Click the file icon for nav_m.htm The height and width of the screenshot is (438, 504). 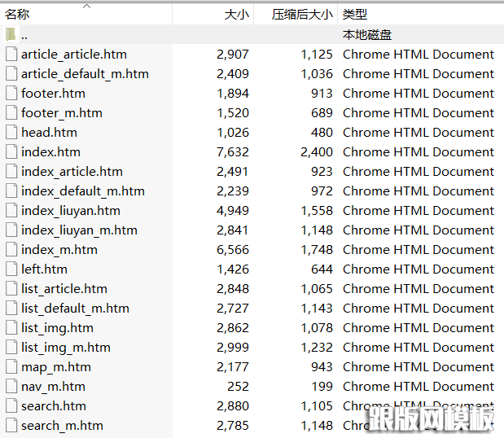11,387
